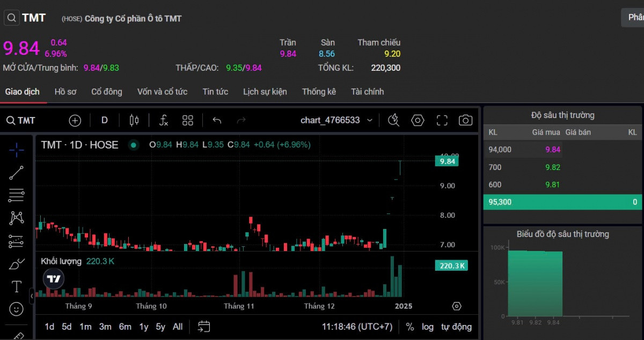
Task: Add a compare symbol with the plus icon
Action: click(75, 120)
